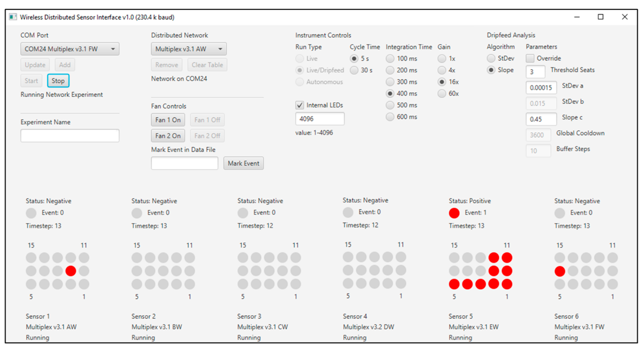This screenshot has height=352, width=644.
Task: Click Sensor 6 gray event indicator circle
Action: [560, 213]
